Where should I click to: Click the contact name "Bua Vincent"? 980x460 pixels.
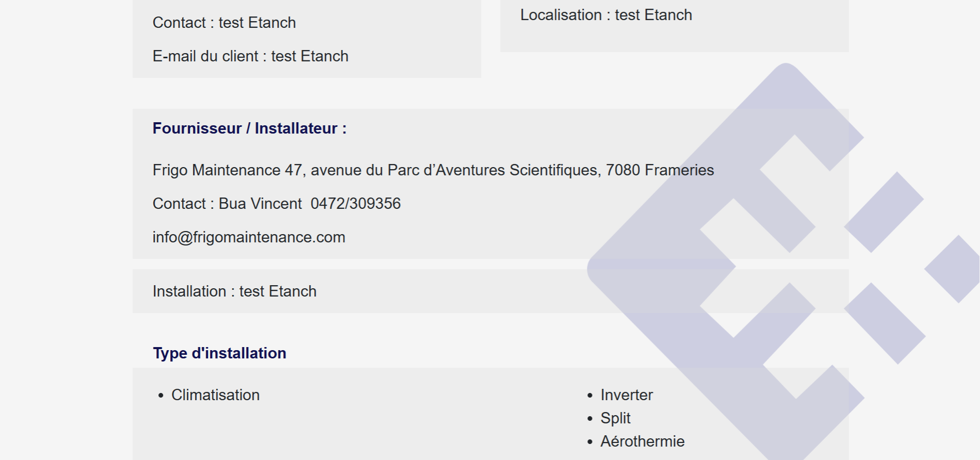(x=260, y=204)
